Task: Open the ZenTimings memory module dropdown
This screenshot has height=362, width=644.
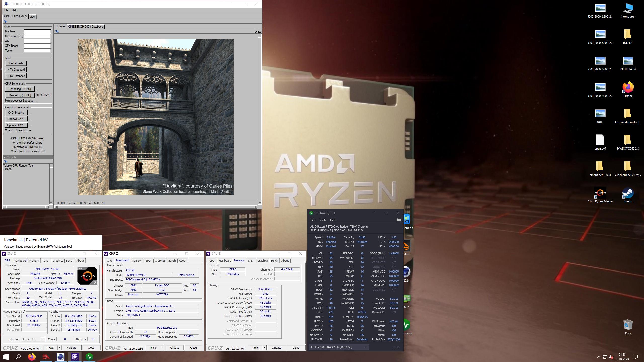Action: pos(339,347)
